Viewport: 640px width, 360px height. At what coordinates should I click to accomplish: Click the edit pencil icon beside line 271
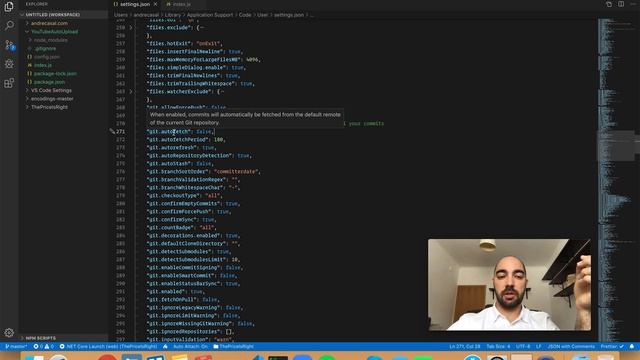point(112,131)
